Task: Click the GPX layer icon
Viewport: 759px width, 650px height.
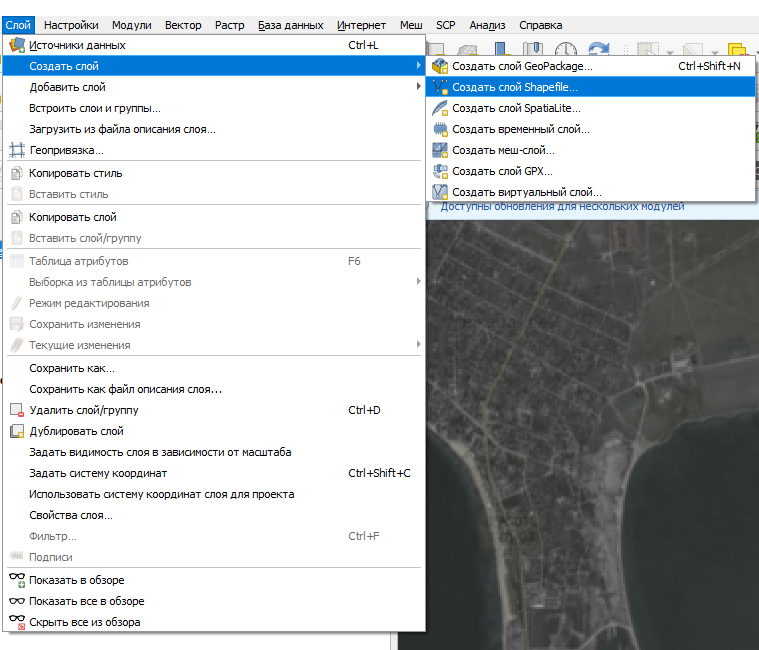Action: [x=440, y=171]
